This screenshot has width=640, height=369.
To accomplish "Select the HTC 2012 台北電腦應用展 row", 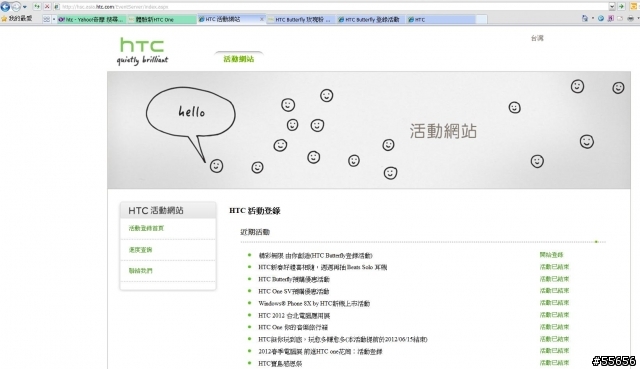I will (294, 316).
